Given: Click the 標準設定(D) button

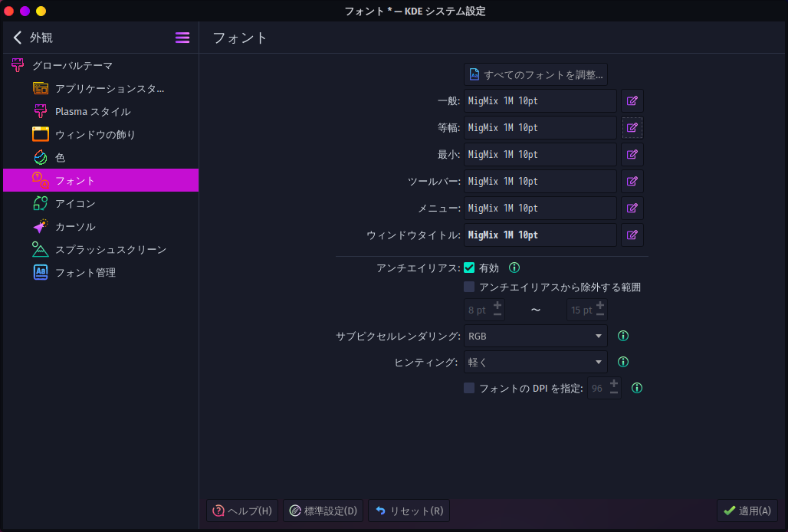Looking at the screenshot, I should pyautogui.click(x=323, y=511).
